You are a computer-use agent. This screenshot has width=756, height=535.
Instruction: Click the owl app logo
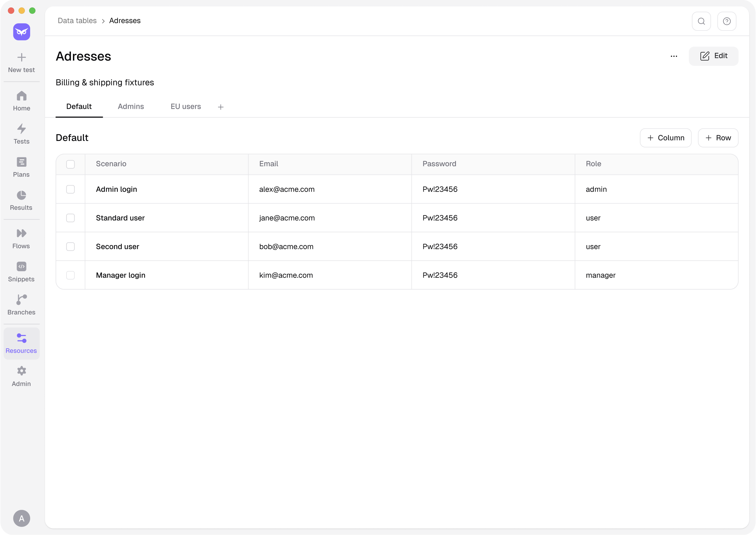coord(21,32)
